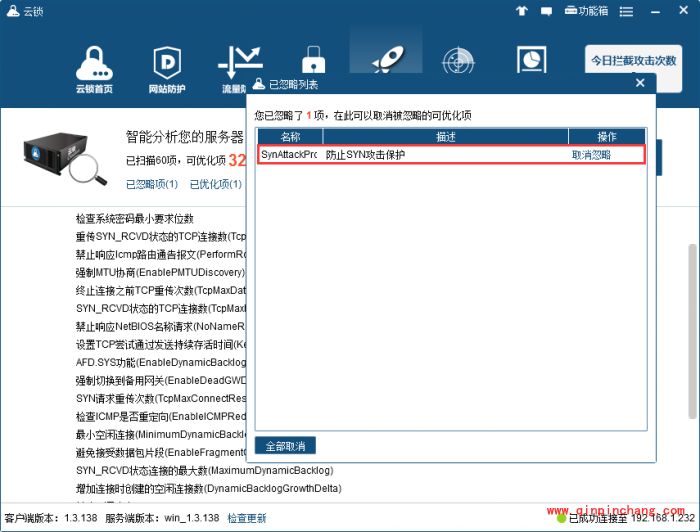This screenshot has width=700, height=532.
Task: Open the padlock protection icon
Action: pos(313,59)
